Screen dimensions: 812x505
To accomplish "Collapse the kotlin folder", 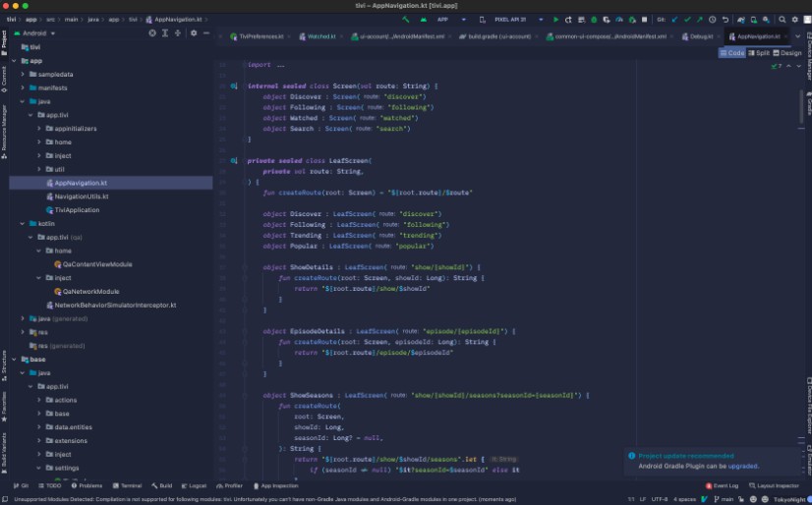I will tap(23, 224).
